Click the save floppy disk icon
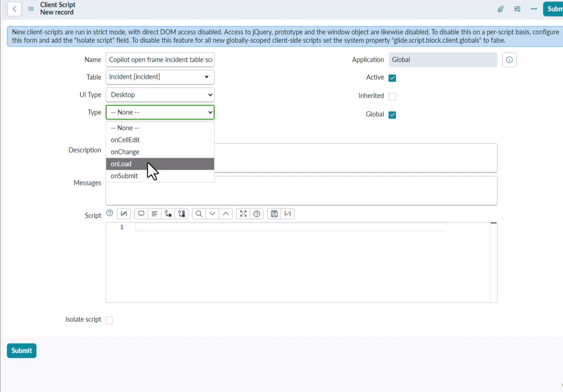The image size is (563, 392). 274,214
